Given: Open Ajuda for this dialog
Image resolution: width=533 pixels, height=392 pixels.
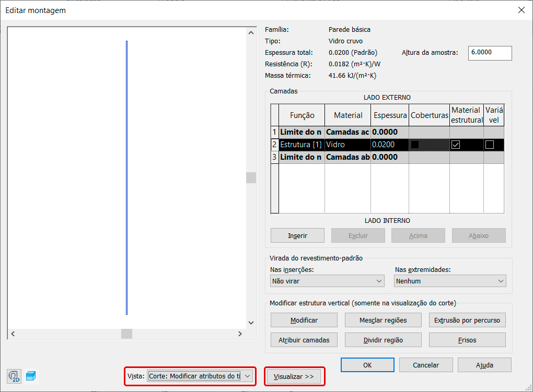Looking at the screenshot, I should [484, 365].
